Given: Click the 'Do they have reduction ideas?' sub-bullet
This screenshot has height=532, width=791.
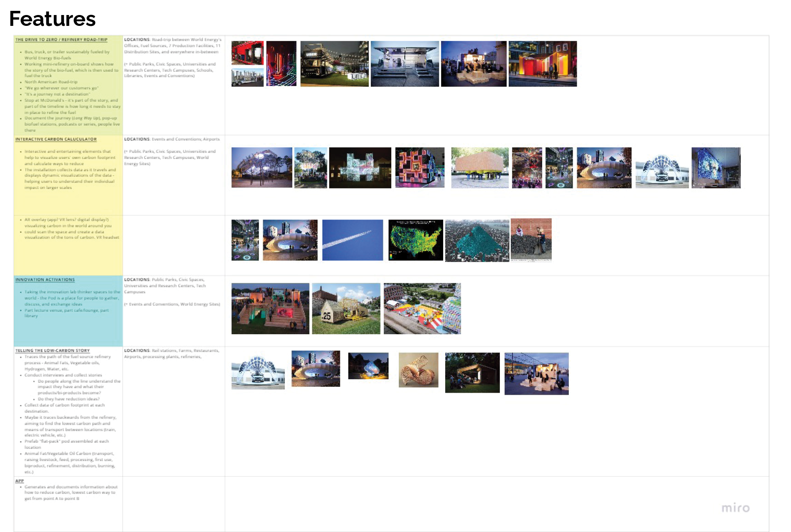Looking at the screenshot, I should point(69,399).
